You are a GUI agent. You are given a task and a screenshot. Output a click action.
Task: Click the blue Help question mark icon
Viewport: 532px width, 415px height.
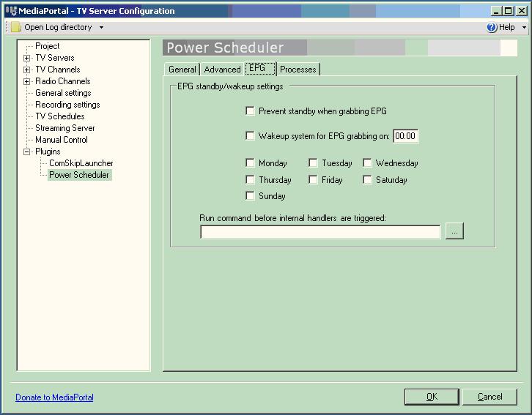click(491, 27)
